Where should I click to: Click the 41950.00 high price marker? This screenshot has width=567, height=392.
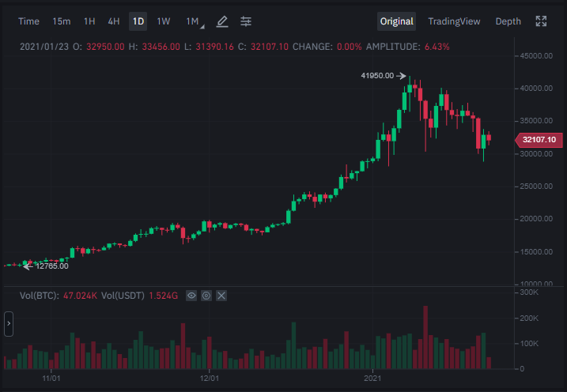pos(377,76)
